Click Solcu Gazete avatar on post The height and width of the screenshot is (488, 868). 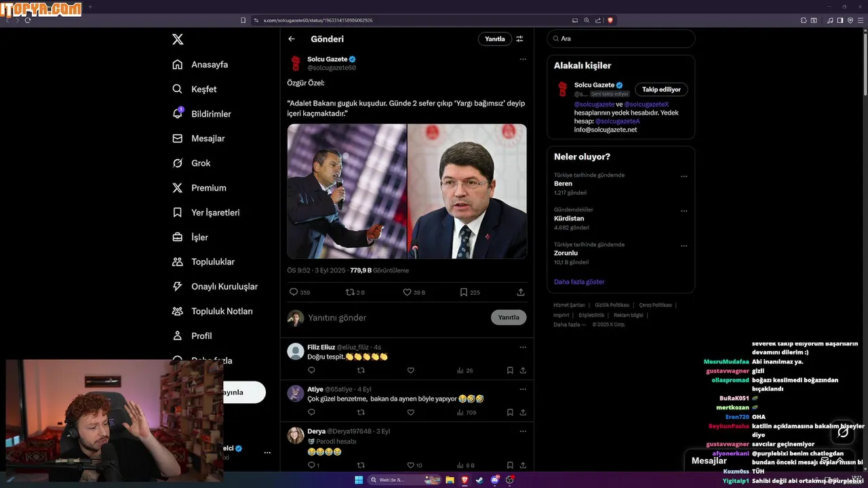pyautogui.click(x=296, y=63)
